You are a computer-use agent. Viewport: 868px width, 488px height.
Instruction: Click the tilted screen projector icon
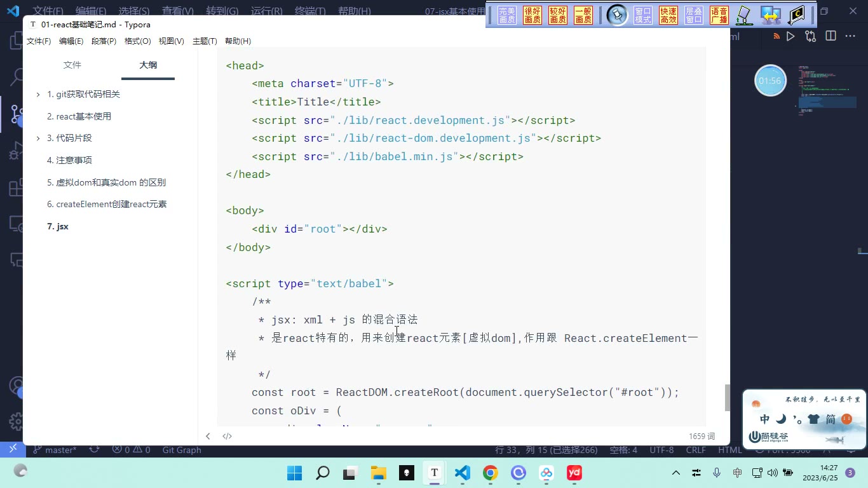745,15
